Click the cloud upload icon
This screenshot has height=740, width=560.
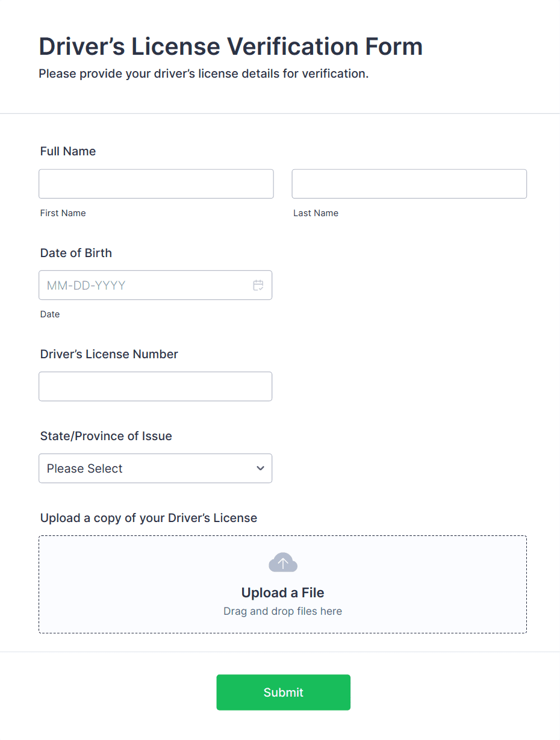click(283, 562)
